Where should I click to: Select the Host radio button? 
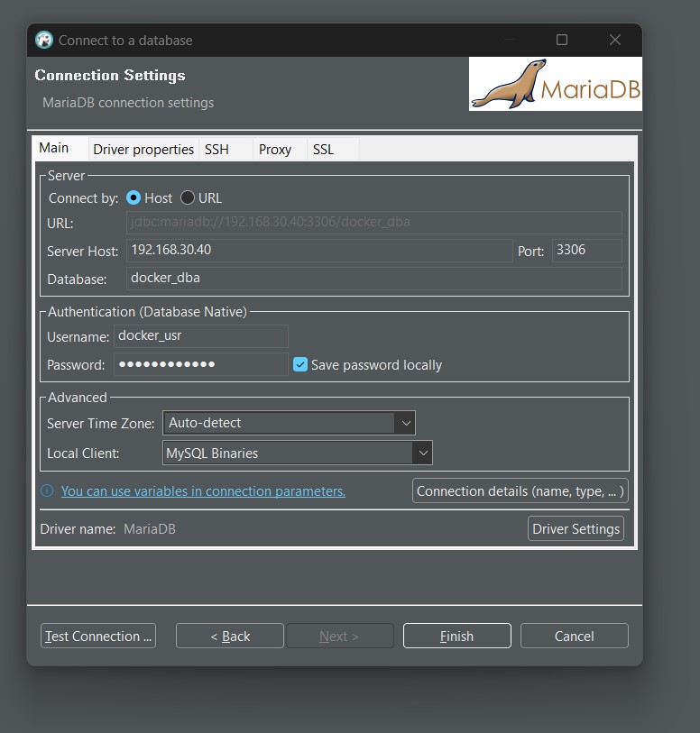click(x=134, y=198)
